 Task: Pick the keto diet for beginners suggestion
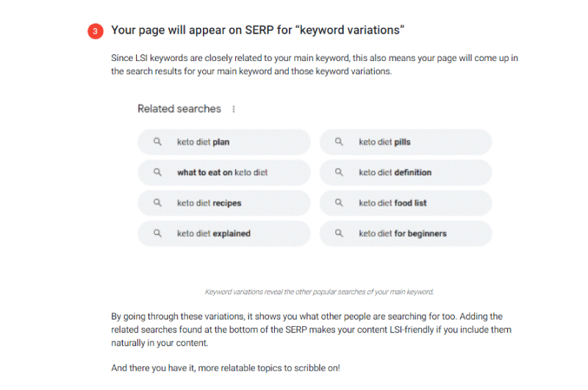[406, 233]
